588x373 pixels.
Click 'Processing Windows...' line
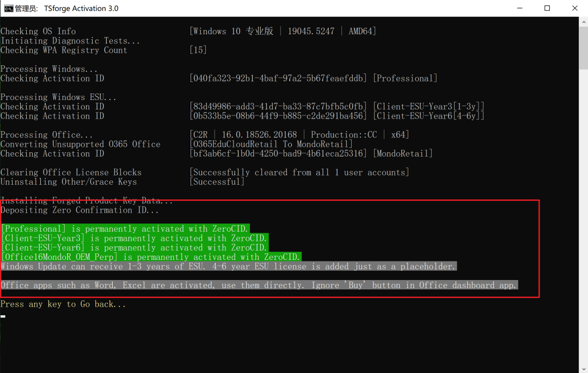tap(49, 69)
